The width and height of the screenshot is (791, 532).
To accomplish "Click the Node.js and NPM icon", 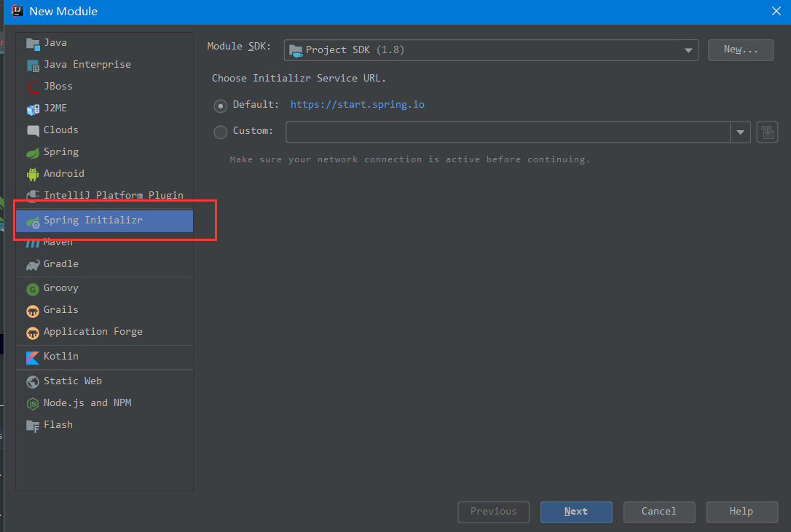I will coord(33,403).
